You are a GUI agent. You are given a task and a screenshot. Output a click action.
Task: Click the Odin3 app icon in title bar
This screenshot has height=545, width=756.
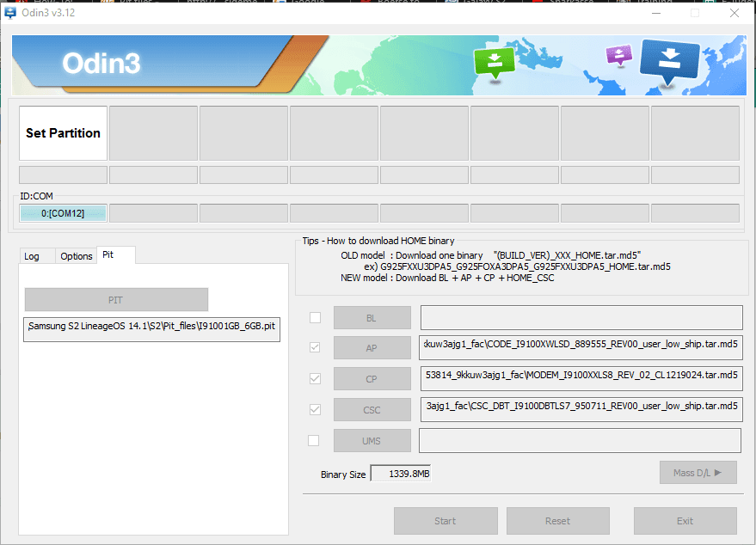[10, 13]
